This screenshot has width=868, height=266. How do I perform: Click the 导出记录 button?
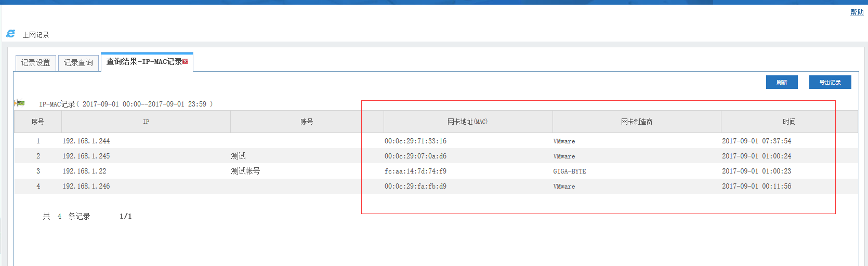(x=830, y=82)
